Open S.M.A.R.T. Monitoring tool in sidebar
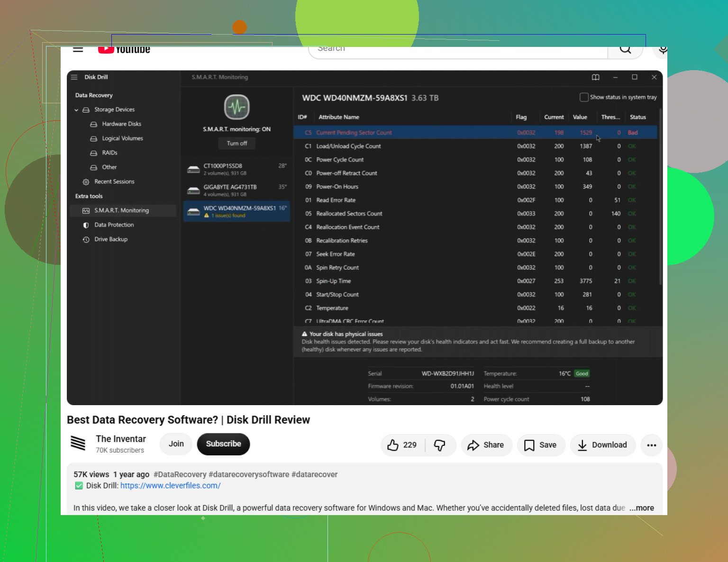728x562 pixels. [x=123, y=210]
